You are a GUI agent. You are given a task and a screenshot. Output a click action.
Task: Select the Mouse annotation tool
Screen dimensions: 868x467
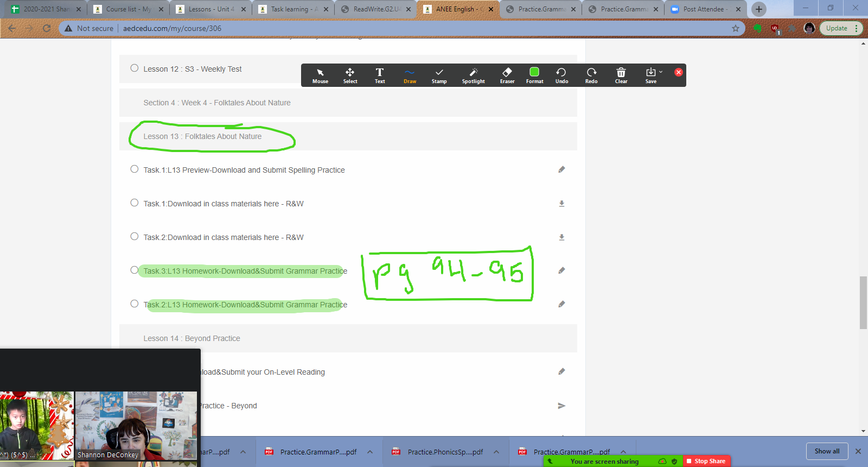(320, 75)
